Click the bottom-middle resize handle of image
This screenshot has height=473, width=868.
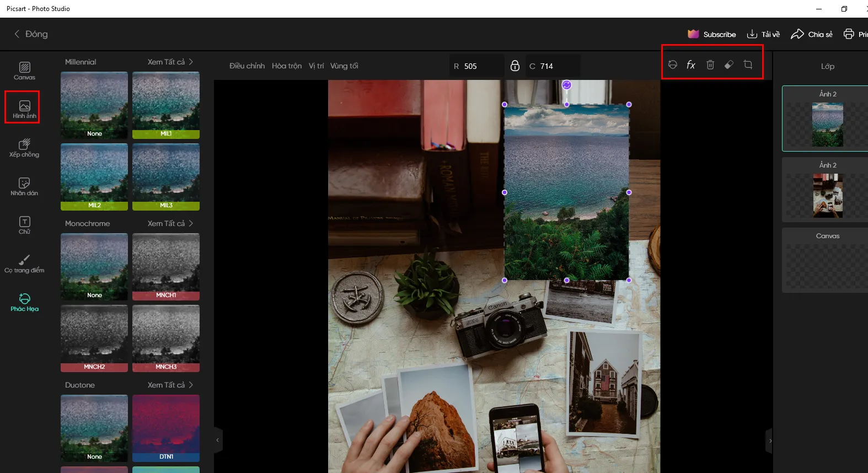pos(566,280)
